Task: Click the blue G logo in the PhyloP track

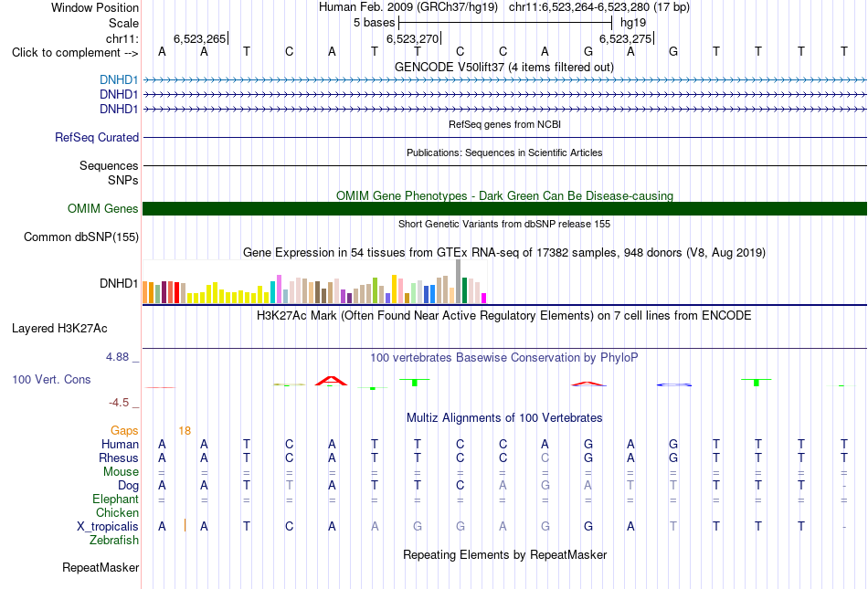Action: pos(673,384)
